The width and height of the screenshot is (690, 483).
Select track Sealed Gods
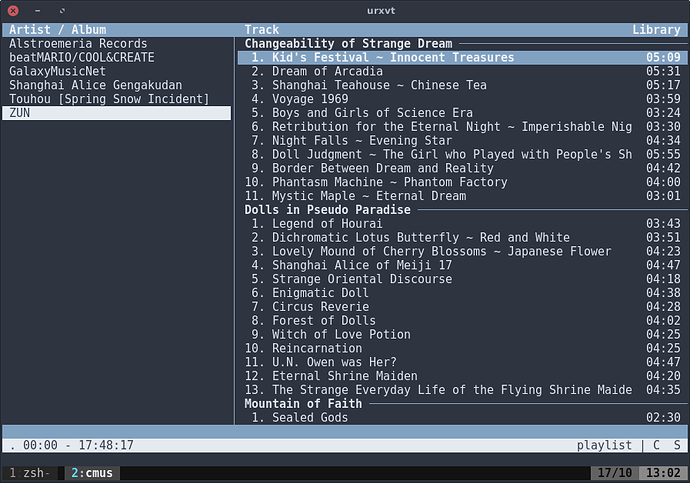coord(462,418)
